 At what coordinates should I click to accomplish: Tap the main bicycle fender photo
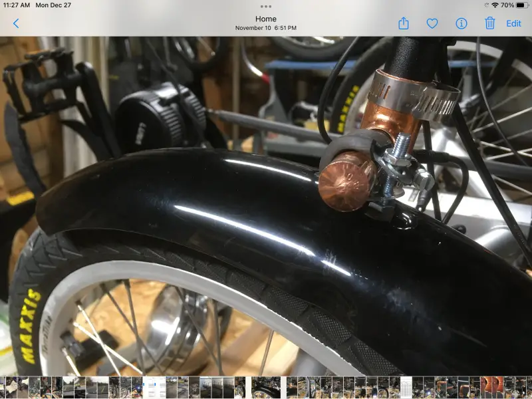pos(266,206)
